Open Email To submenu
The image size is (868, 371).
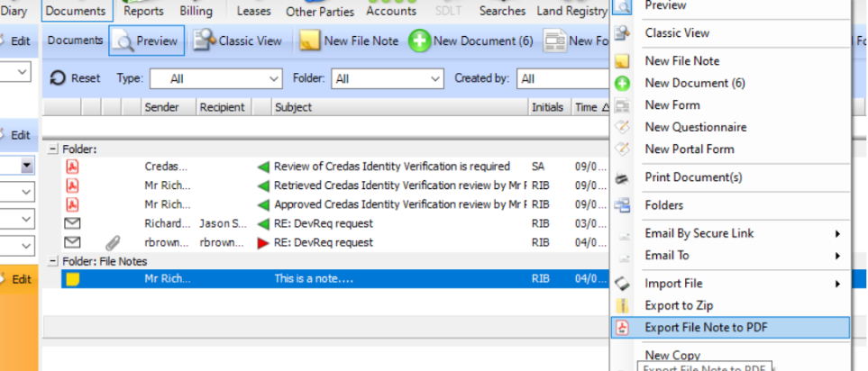pyautogui.click(x=731, y=256)
